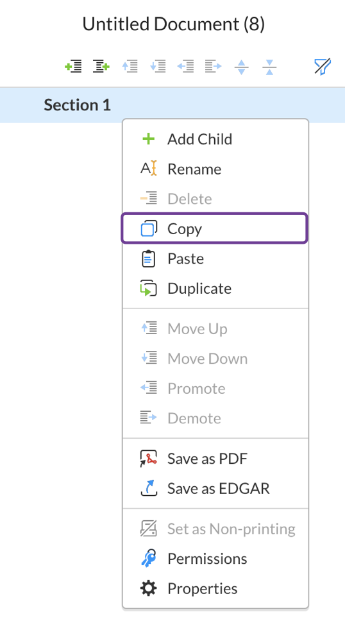Select Rename in the context menu
The image size is (345, 644).
pyautogui.click(x=215, y=169)
